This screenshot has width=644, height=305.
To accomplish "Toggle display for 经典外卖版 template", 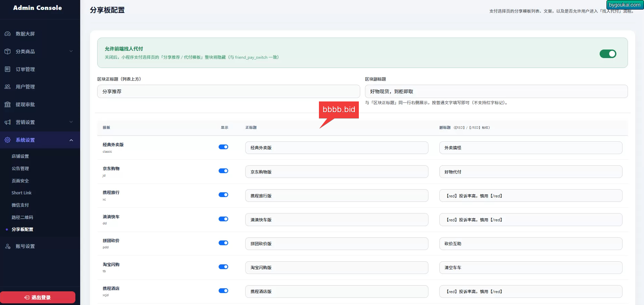I will click(223, 147).
